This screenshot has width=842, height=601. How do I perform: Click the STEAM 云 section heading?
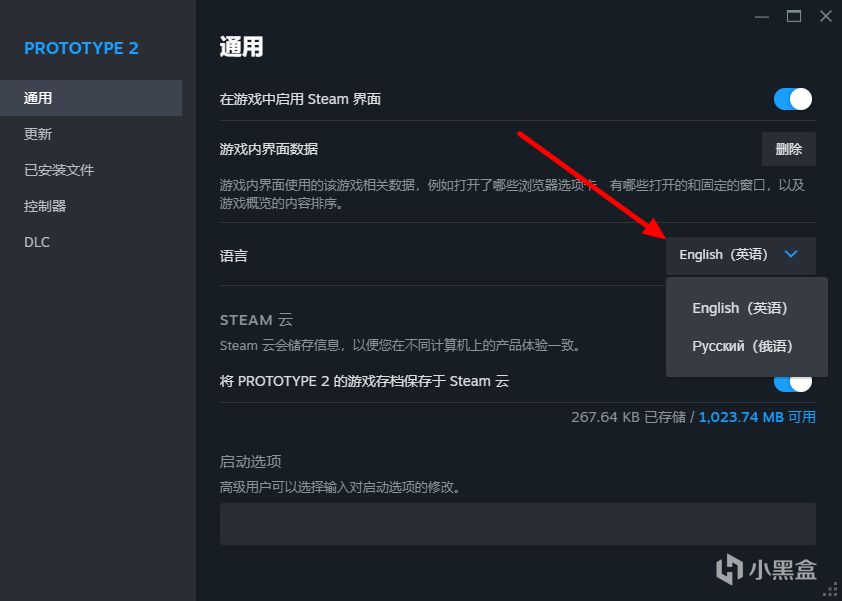[x=256, y=320]
